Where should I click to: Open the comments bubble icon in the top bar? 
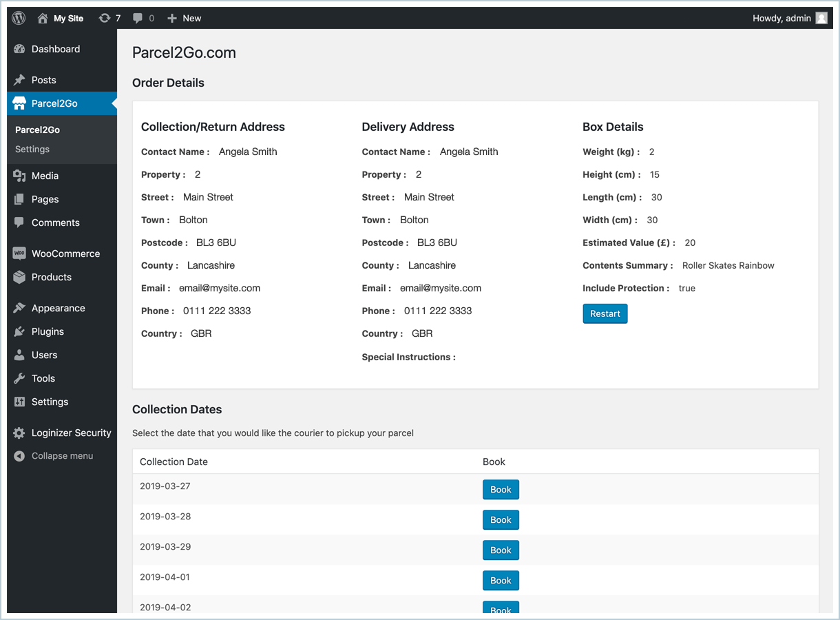[138, 19]
